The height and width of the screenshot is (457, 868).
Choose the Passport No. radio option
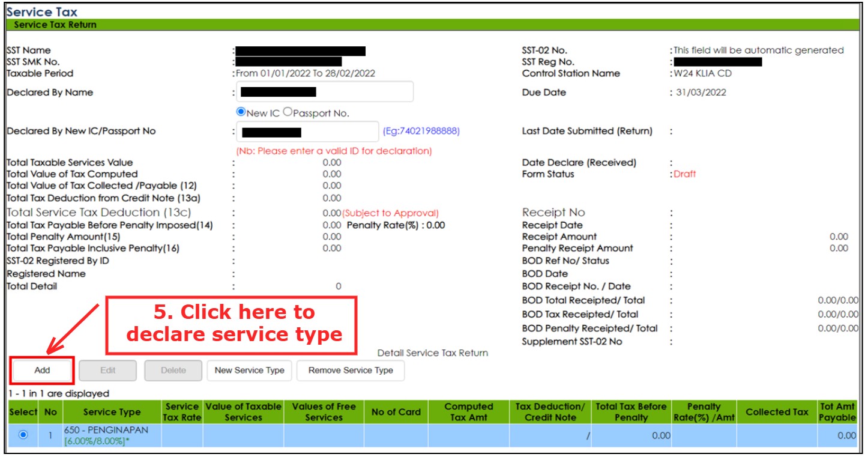click(x=288, y=112)
